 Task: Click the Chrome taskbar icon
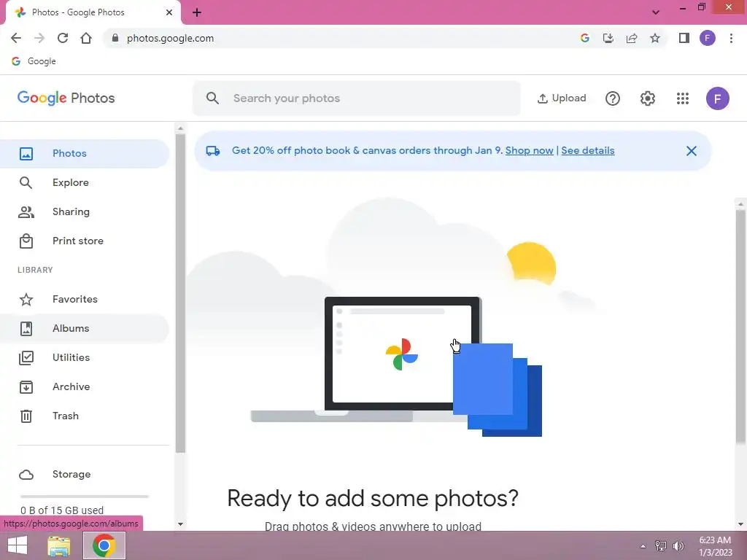[104, 545]
